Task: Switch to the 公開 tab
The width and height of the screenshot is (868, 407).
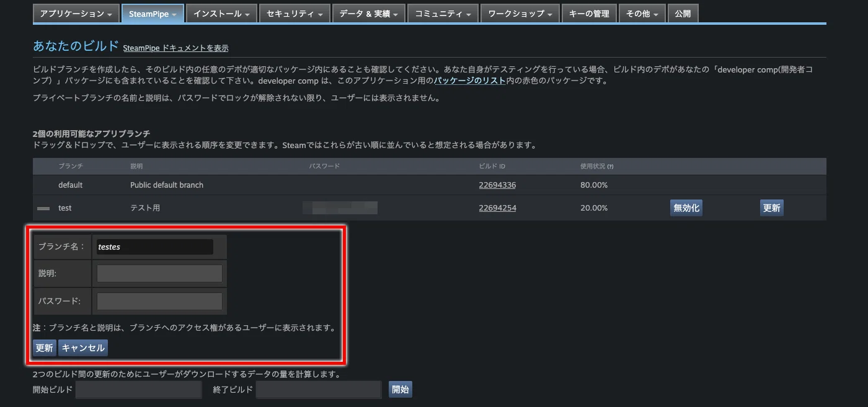Action: tap(683, 14)
